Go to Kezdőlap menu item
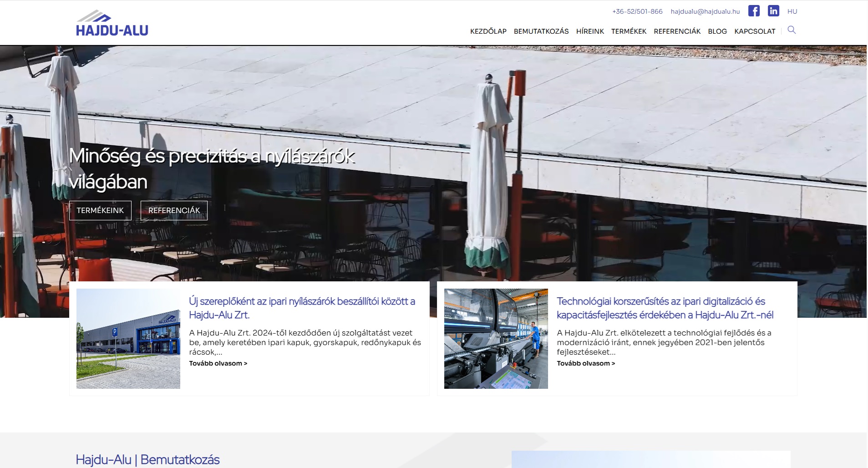Screen dimensions: 868x468 (488, 31)
